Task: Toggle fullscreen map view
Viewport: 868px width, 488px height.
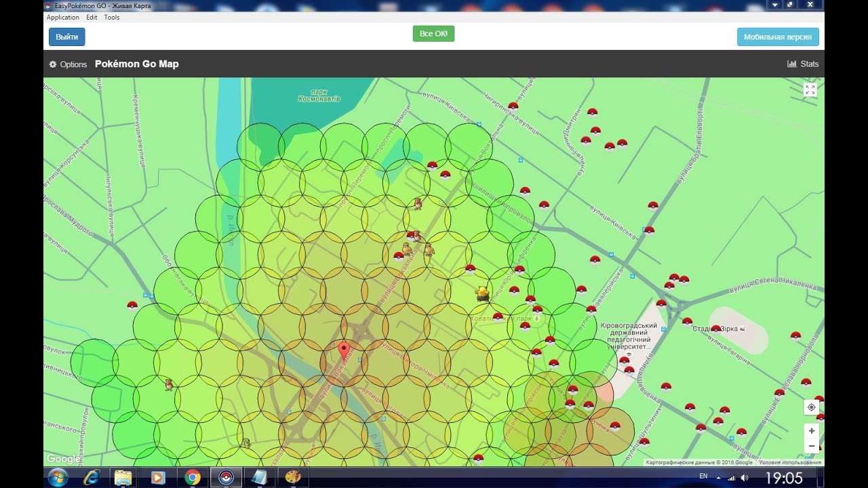Action: click(x=810, y=90)
